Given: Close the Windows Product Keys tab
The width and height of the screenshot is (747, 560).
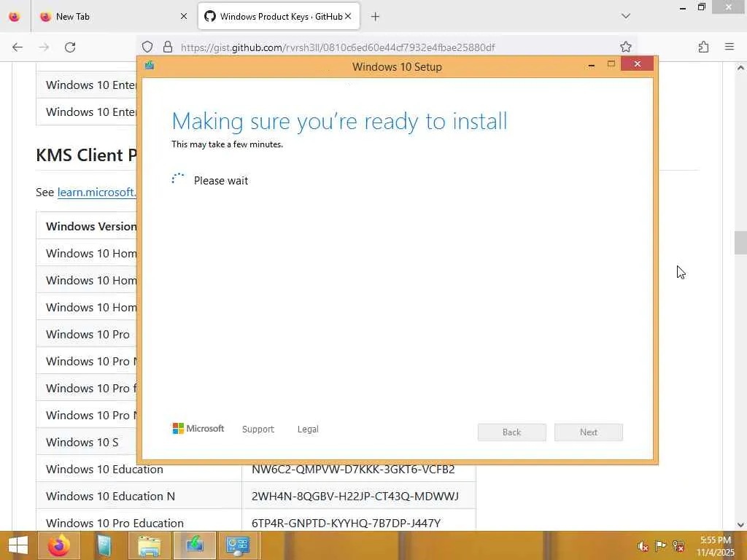Looking at the screenshot, I should point(348,16).
